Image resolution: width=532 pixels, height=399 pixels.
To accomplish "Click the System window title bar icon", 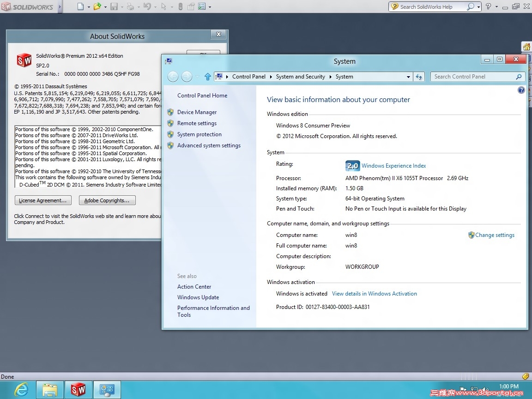I will [169, 61].
